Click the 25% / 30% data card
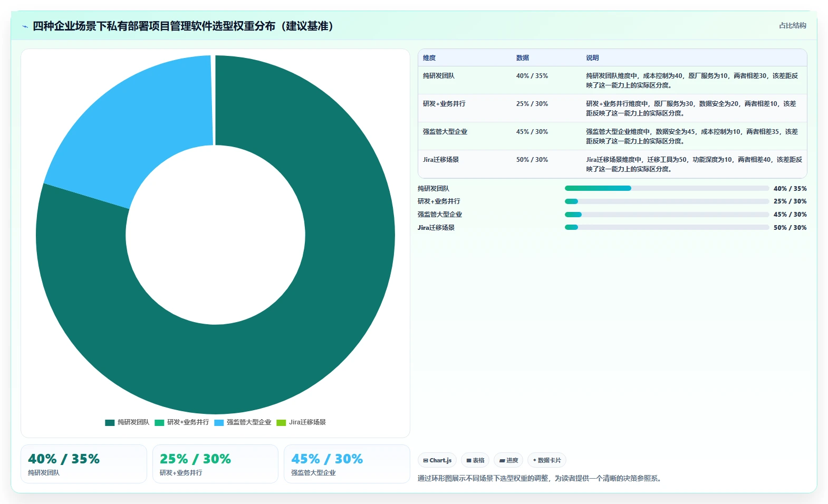 [x=215, y=464]
